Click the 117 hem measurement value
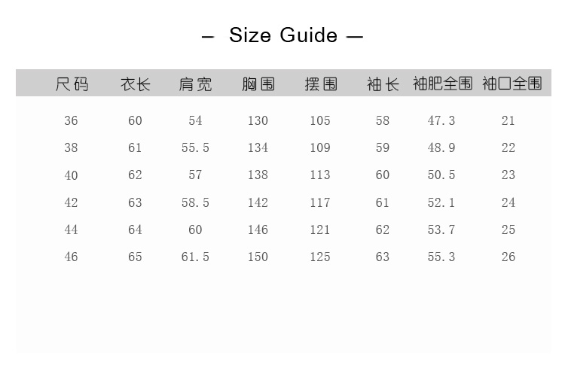Screen dimensions: 565x392 (320, 202)
